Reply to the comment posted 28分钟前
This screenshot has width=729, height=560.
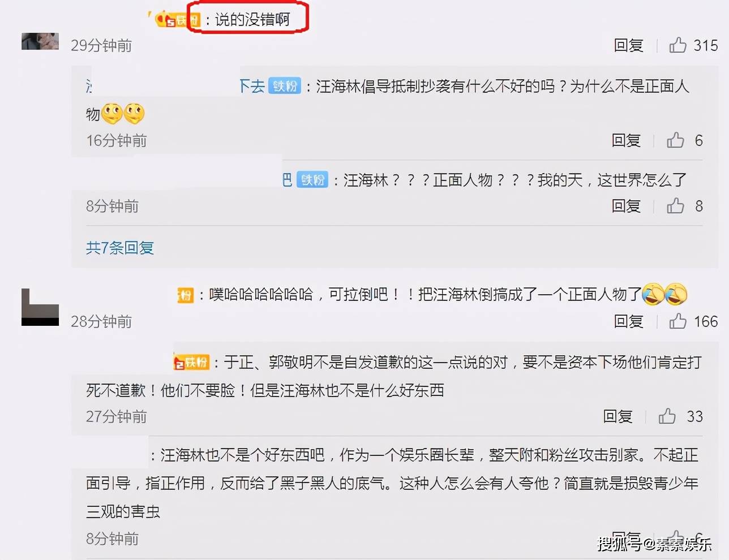(x=629, y=321)
